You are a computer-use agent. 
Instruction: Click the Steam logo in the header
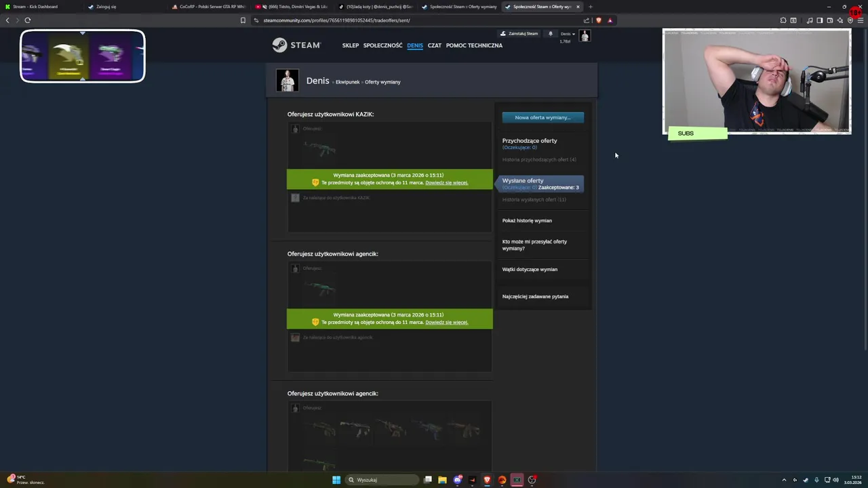tap(296, 45)
